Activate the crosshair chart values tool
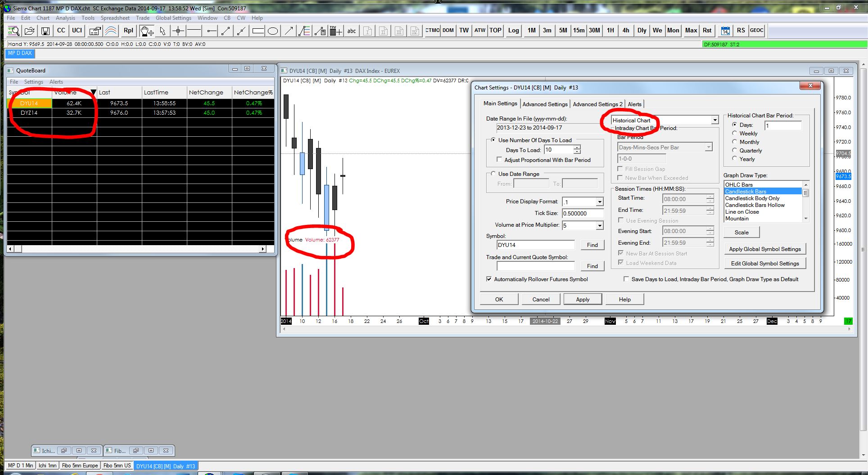 click(x=178, y=31)
